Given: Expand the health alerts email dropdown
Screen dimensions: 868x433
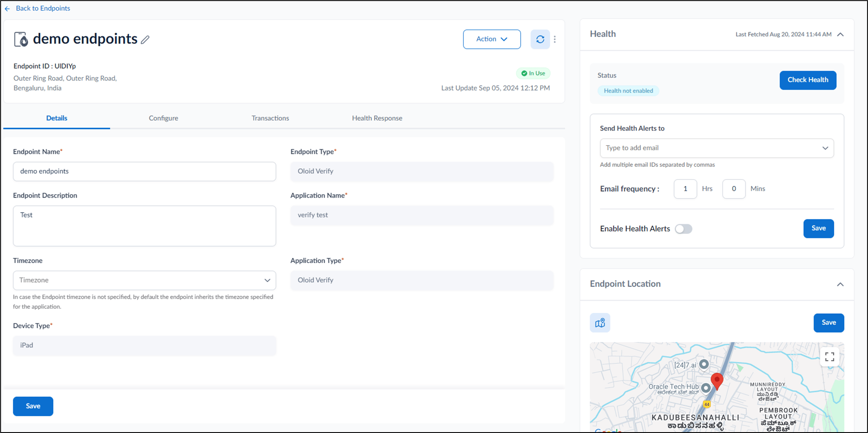Looking at the screenshot, I should click(825, 148).
